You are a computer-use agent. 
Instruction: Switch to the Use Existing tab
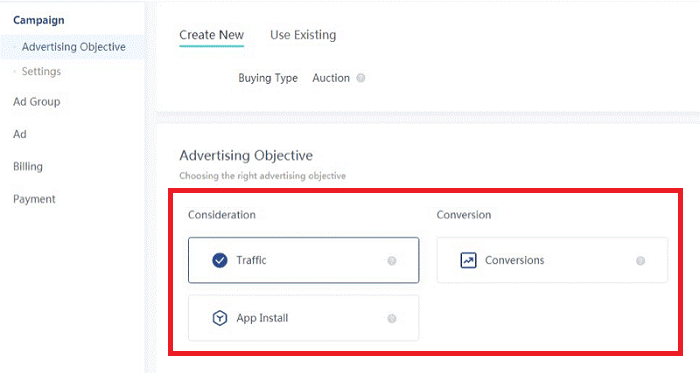point(303,35)
